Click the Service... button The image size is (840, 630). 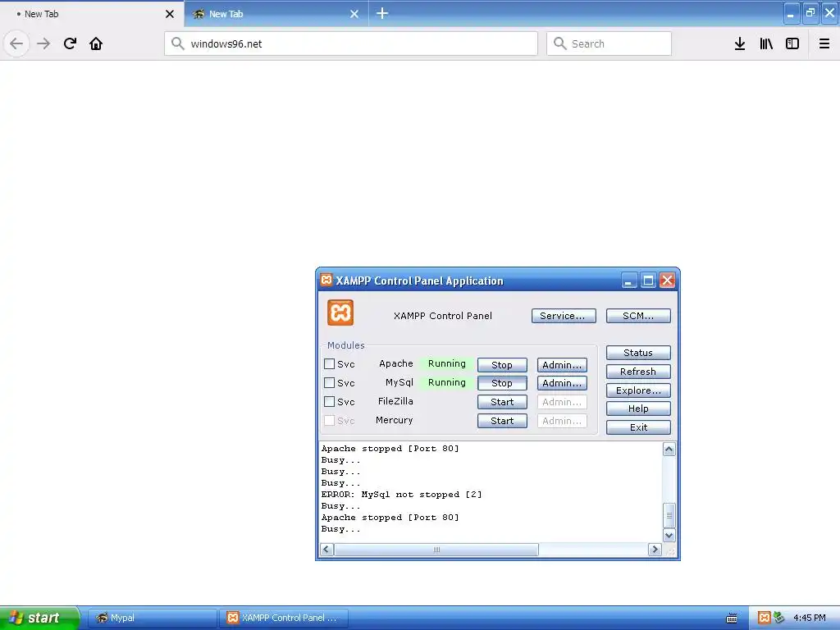point(564,316)
